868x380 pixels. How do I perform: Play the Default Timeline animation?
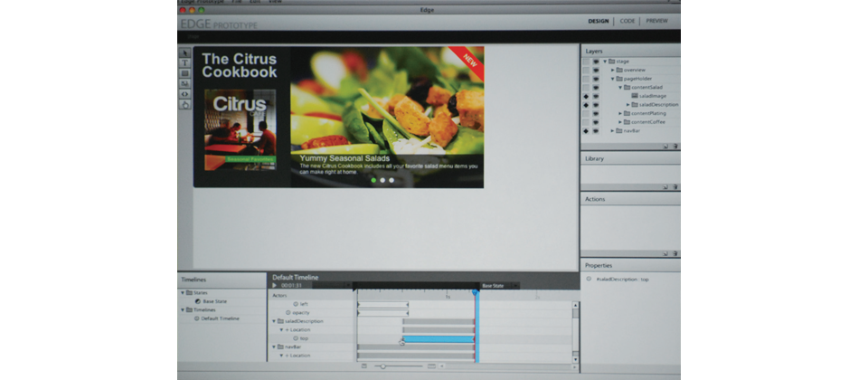[x=275, y=285]
